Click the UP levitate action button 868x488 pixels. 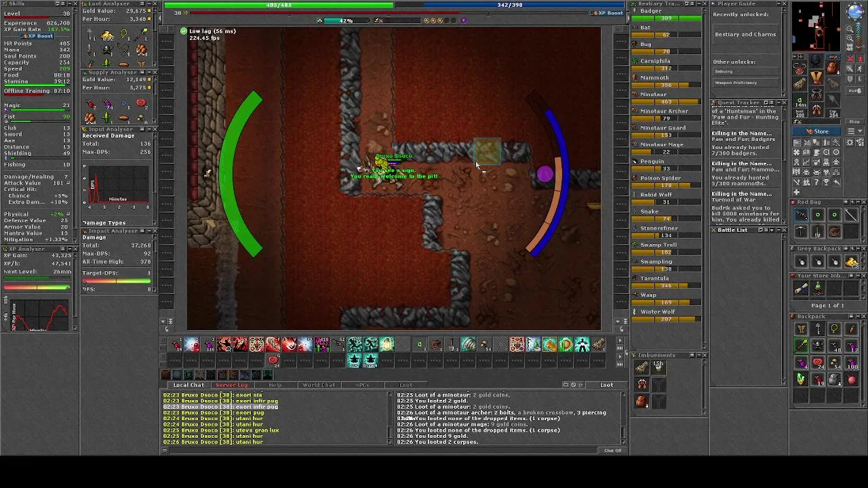[354, 360]
